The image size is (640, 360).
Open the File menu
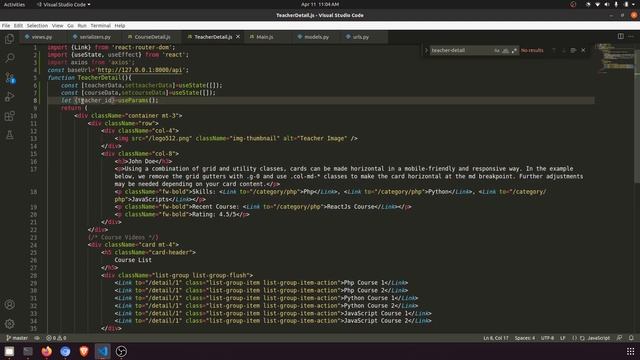6,25
